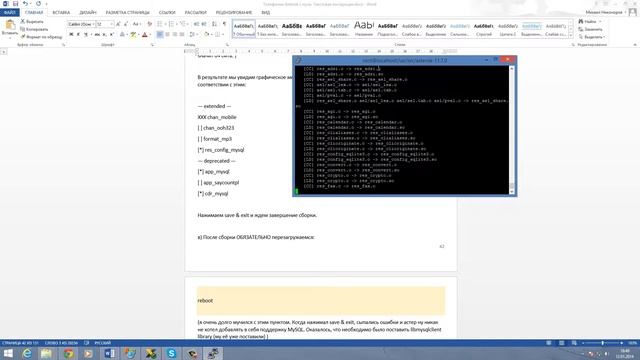Select justify alignment button

[182, 35]
